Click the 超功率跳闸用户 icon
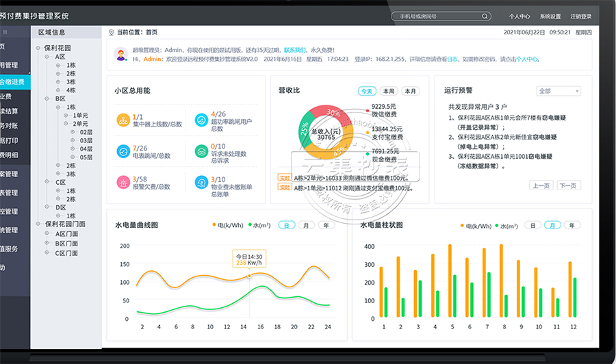This screenshot has height=364, width=616. coord(201,120)
